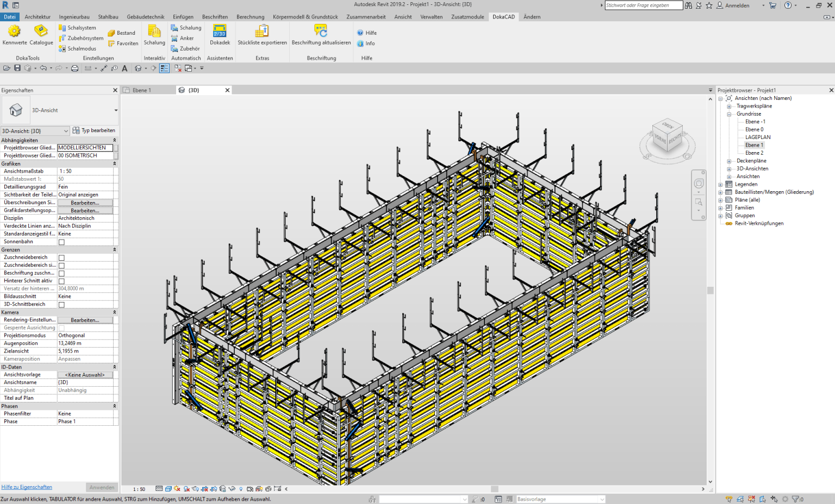The width and height of the screenshot is (835, 504).
Task: Open the 3D-Ansicht type selector dropdown
Action: 116,110
